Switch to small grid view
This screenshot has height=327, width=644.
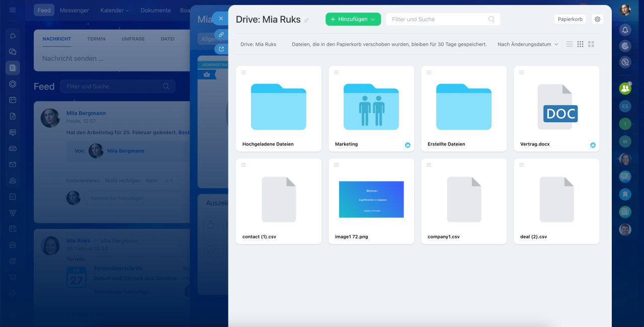[x=580, y=44]
